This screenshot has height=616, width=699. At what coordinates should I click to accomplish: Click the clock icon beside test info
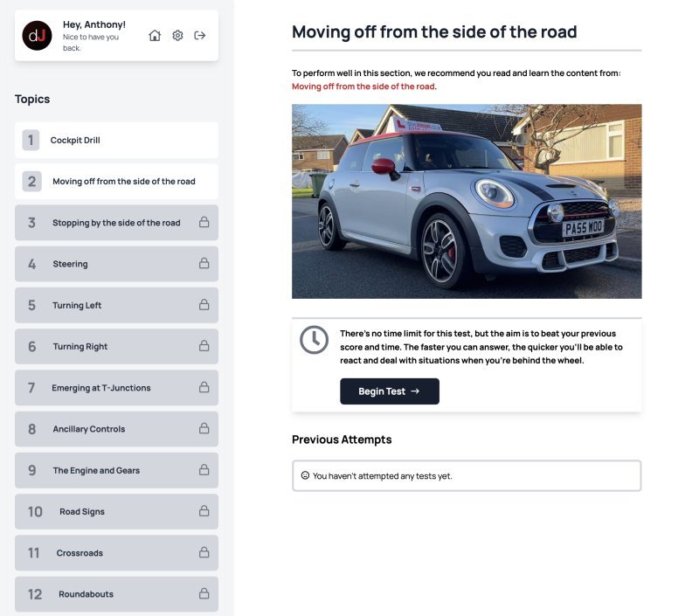(x=314, y=340)
